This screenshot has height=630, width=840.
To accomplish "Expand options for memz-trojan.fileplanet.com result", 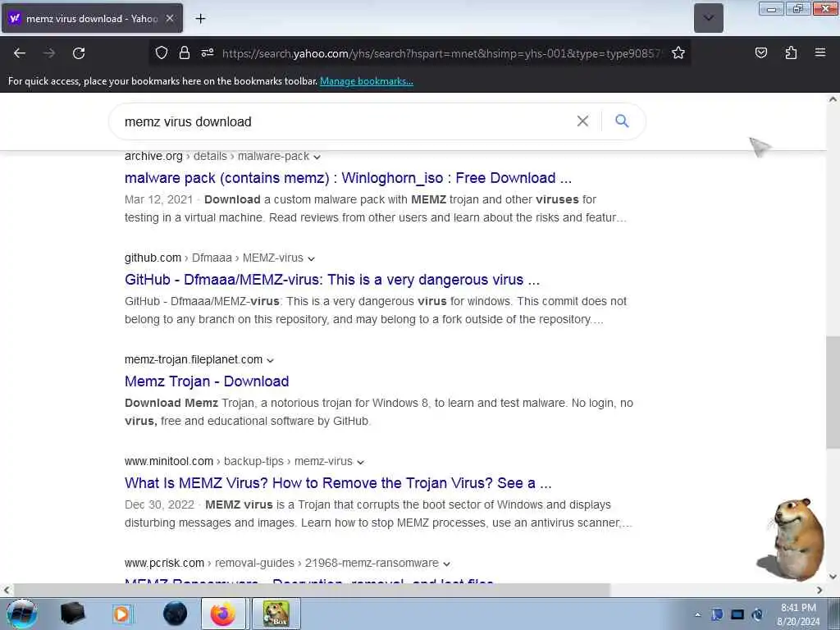I will coord(270,361).
